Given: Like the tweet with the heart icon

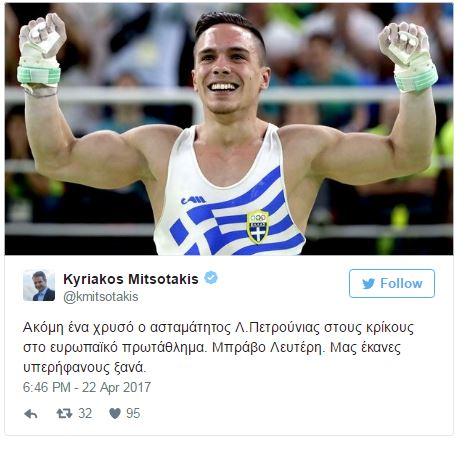Looking at the screenshot, I should click(x=115, y=414).
